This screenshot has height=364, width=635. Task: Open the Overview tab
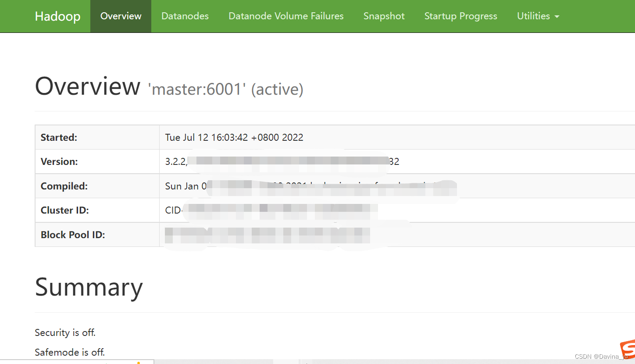click(x=121, y=16)
